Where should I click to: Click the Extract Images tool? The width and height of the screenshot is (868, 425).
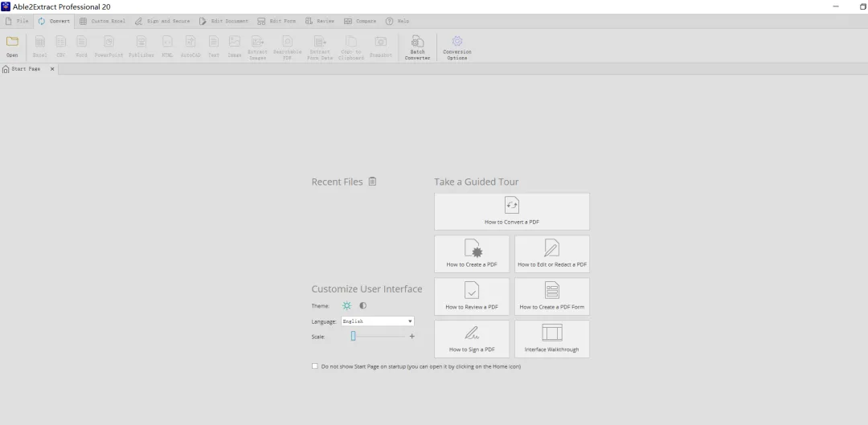coord(257,47)
